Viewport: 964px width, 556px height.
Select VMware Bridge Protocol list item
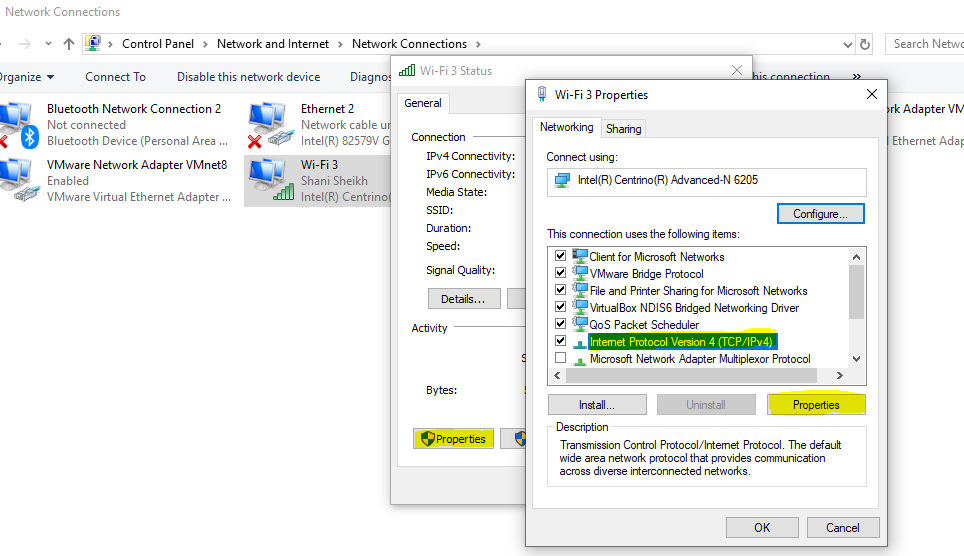coord(646,274)
